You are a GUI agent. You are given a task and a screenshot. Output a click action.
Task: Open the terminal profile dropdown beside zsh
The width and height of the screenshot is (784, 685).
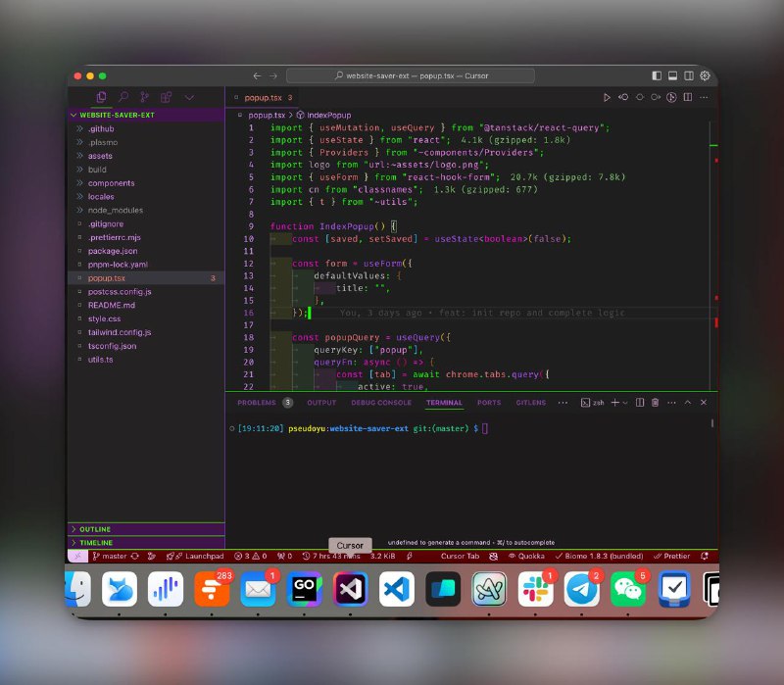(x=624, y=402)
